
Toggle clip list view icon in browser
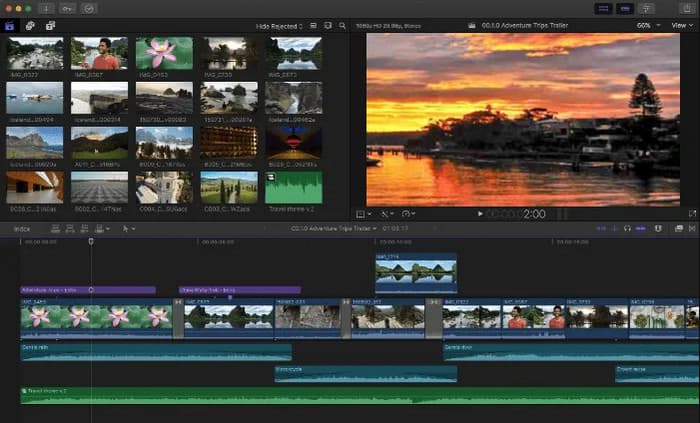tap(313, 26)
